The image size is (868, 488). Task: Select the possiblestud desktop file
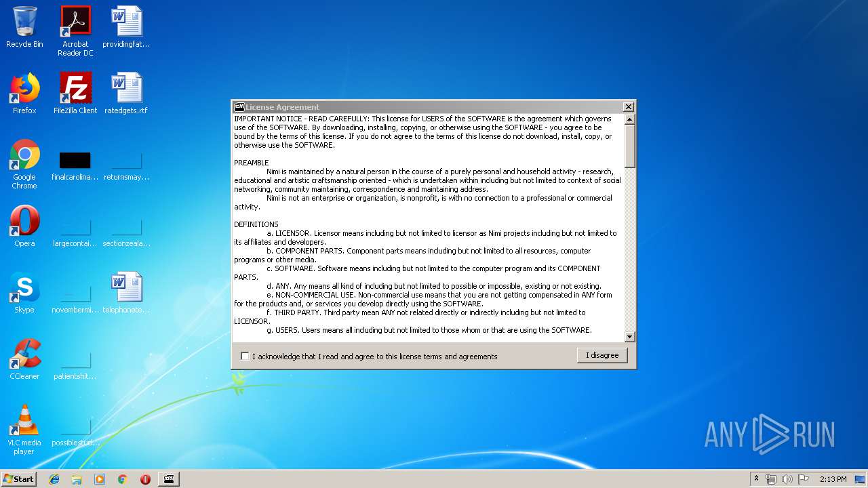click(x=75, y=432)
